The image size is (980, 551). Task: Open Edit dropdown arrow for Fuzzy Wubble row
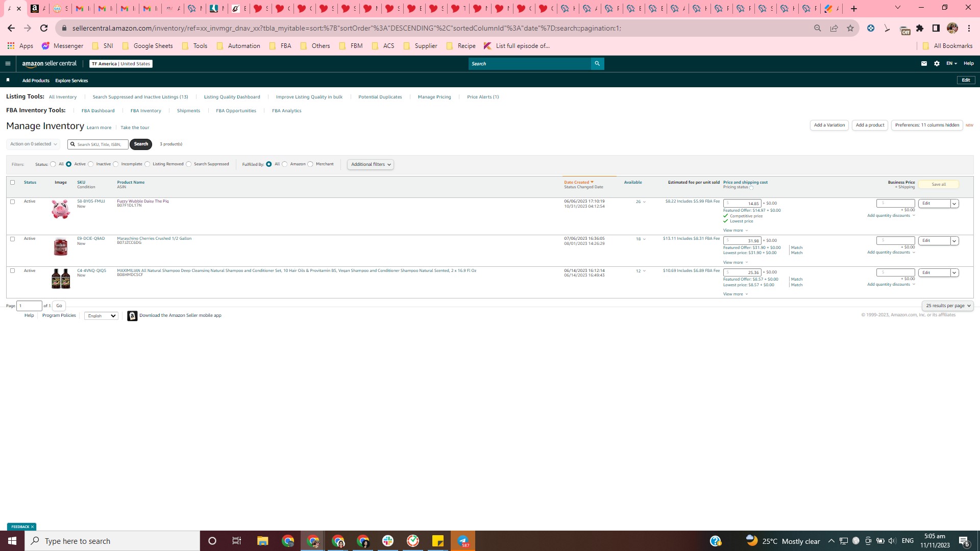tap(954, 204)
